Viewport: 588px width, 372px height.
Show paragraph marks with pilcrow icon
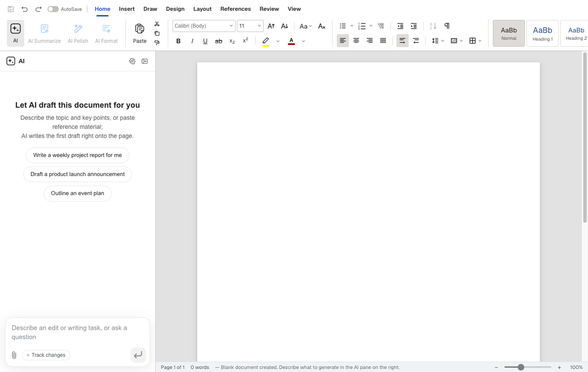[447, 26]
